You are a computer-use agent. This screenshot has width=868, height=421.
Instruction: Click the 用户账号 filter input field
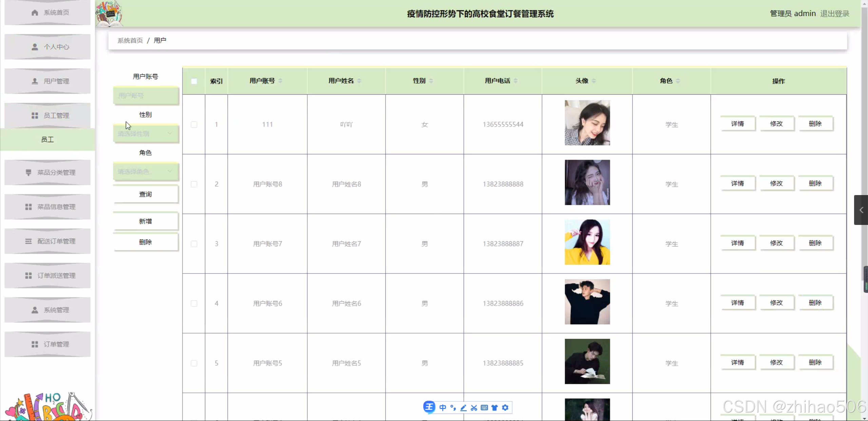pos(146,96)
